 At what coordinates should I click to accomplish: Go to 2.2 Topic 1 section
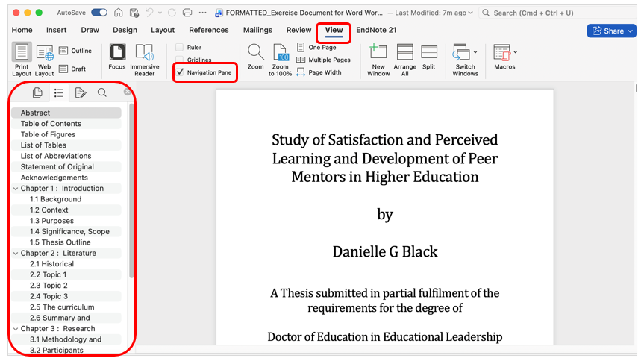pos(66,274)
